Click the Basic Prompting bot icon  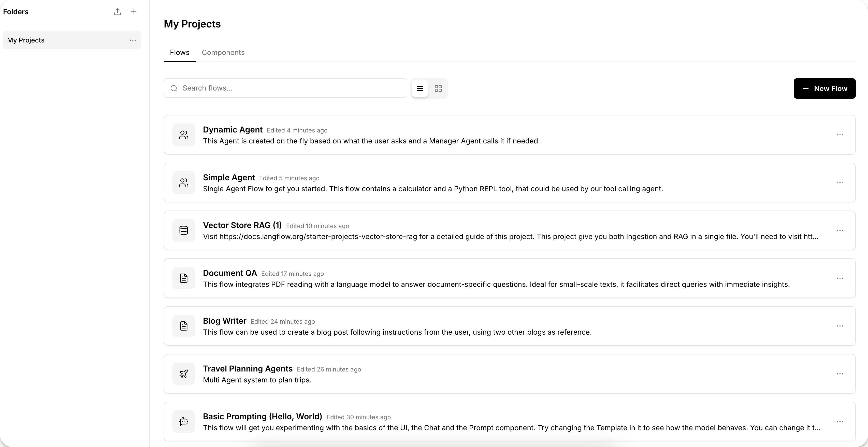coord(184,422)
